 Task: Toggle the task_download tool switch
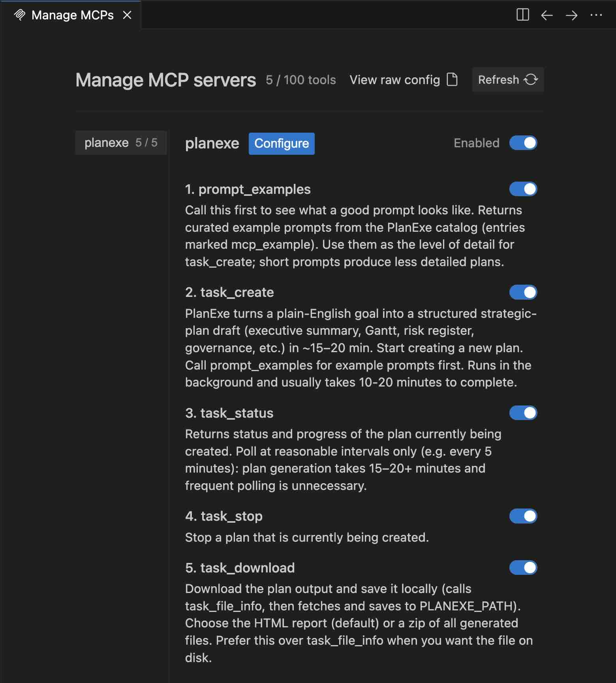point(523,568)
